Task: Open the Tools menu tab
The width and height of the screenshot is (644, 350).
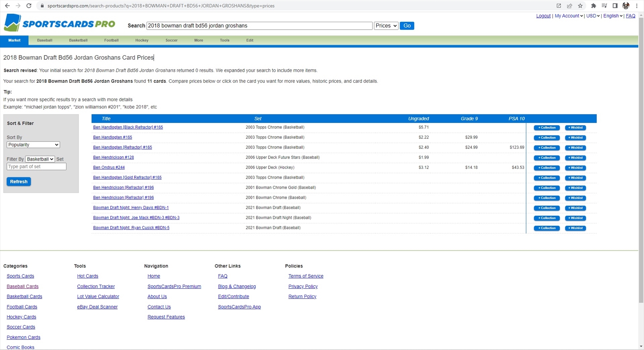Action: (225, 40)
